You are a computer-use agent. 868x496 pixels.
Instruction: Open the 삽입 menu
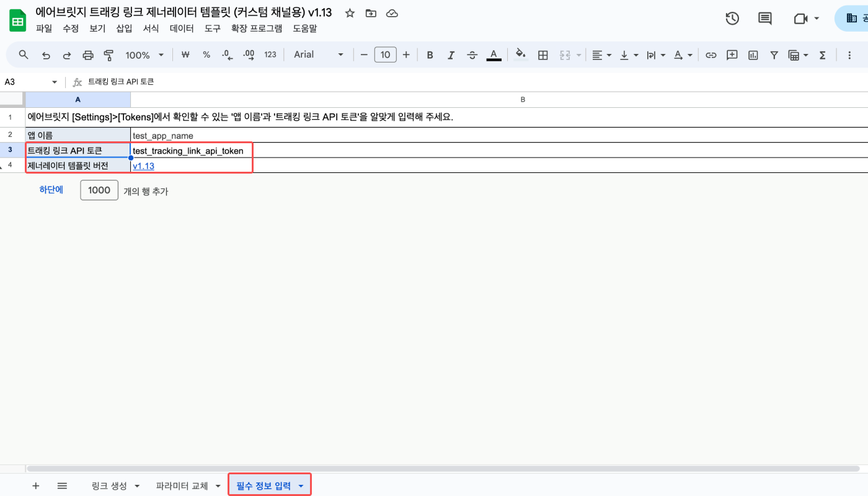124,28
